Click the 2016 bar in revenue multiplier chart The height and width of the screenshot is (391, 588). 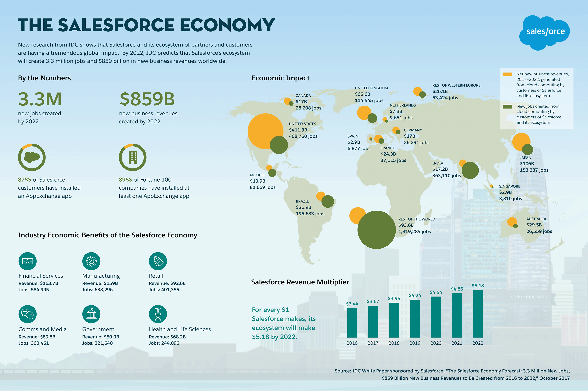pyautogui.click(x=352, y=323)
